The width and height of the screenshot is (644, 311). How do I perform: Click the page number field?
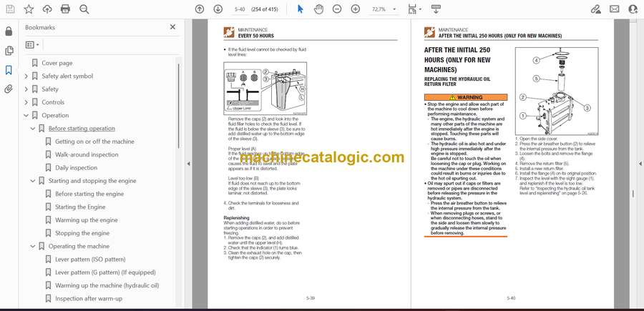pyautogui.click(x=240, y=9)
